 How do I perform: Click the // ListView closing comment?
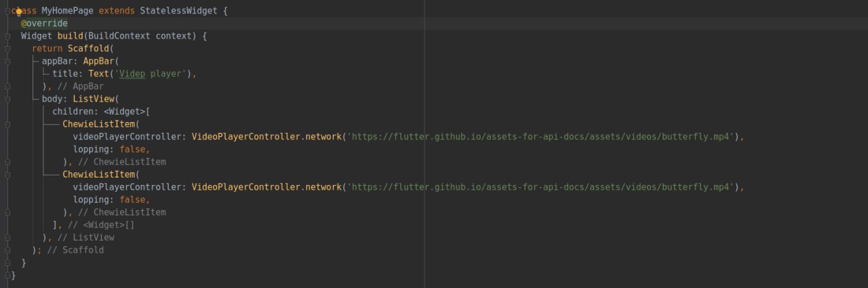coord(86,238)
